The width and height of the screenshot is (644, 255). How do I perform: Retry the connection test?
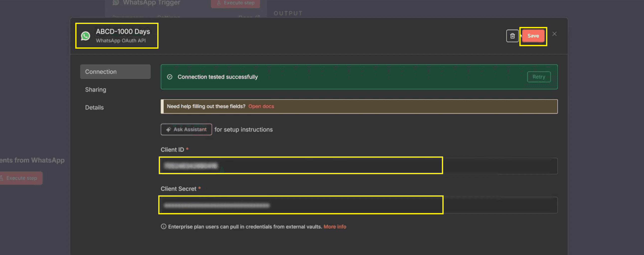[539, 77]
